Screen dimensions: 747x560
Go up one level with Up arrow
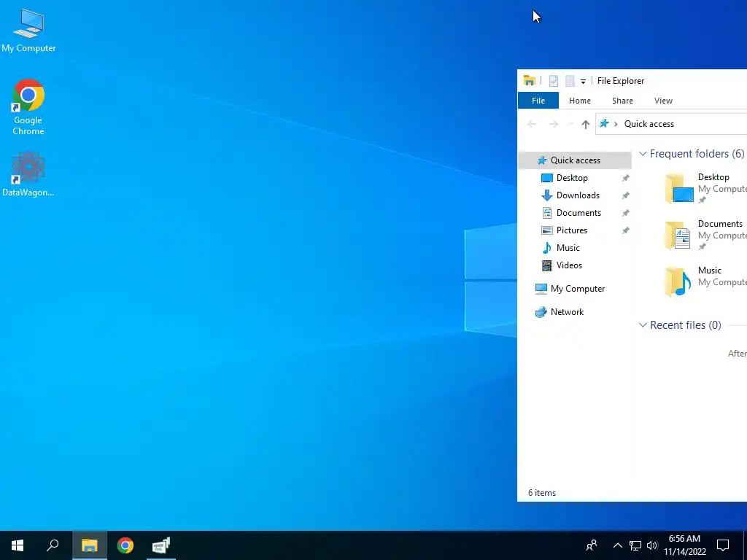pyautogui.click(x=586, y=124)
